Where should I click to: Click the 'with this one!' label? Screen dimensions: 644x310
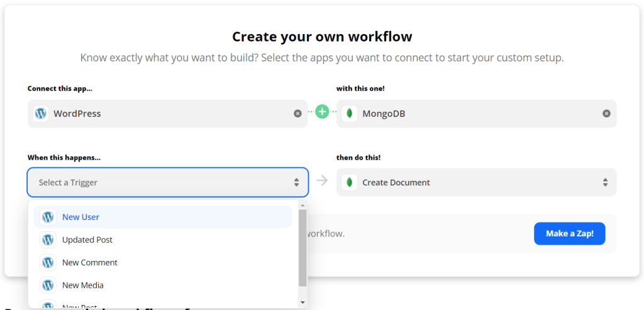pos(360,89)
